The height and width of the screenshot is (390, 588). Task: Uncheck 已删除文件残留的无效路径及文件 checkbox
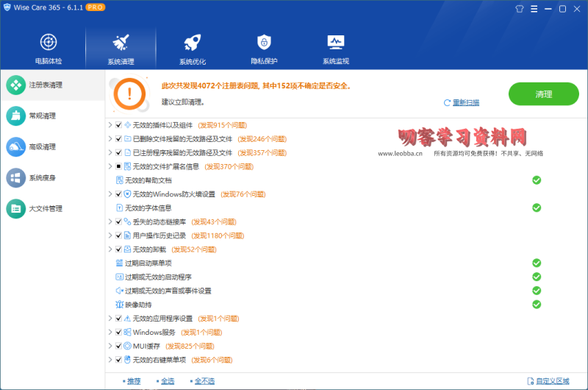click(118, 139)
